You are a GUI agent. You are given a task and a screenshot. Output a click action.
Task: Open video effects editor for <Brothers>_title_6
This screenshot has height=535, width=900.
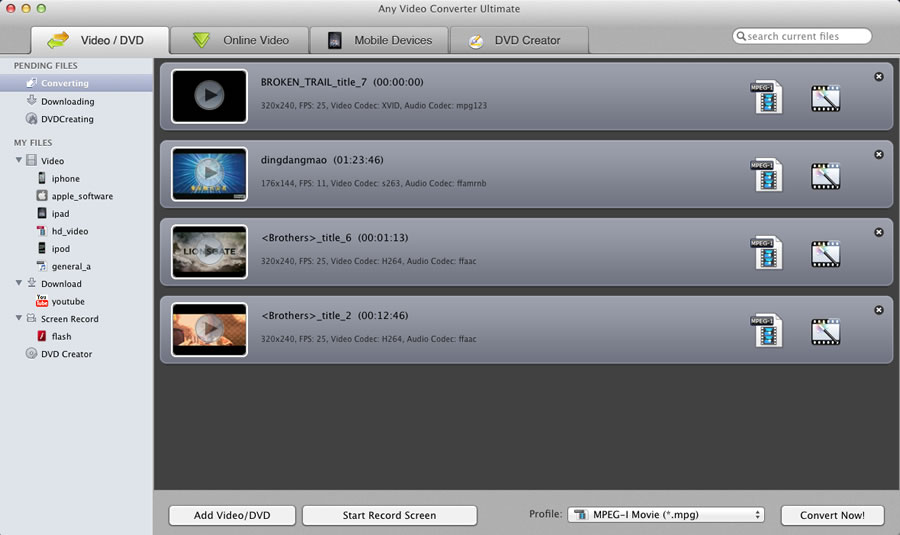(825, 254)
